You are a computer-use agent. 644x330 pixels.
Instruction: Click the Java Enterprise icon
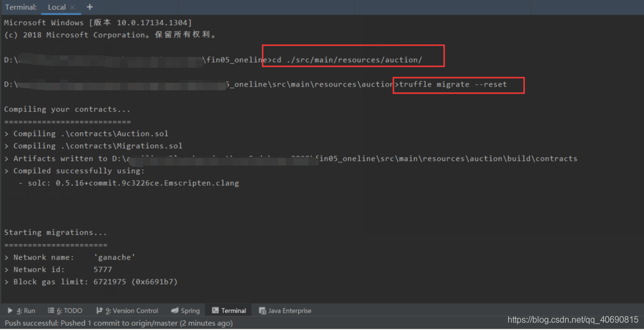click(x=263, y=311)
